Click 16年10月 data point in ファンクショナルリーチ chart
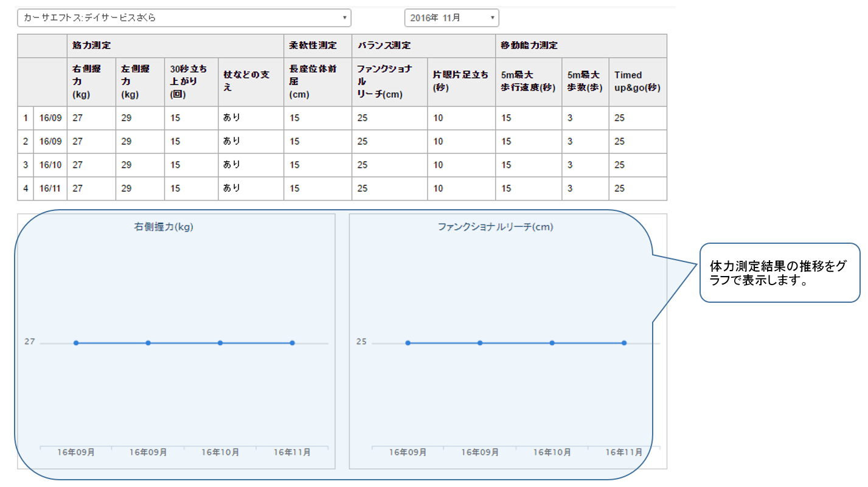 click(x=552, y=343)
